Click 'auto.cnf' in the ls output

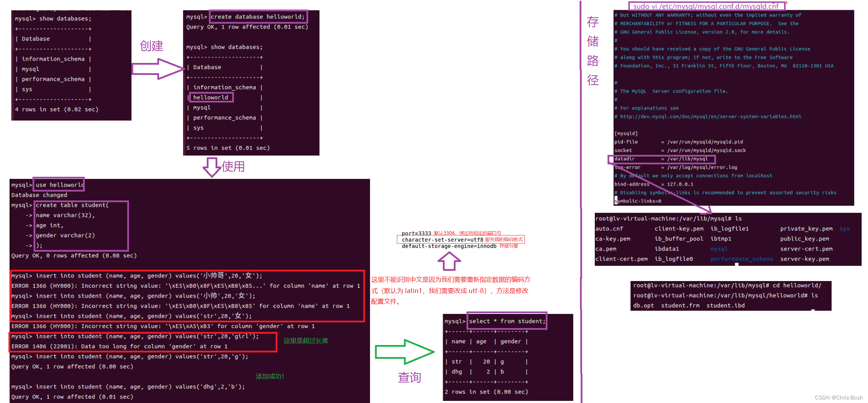609,229
